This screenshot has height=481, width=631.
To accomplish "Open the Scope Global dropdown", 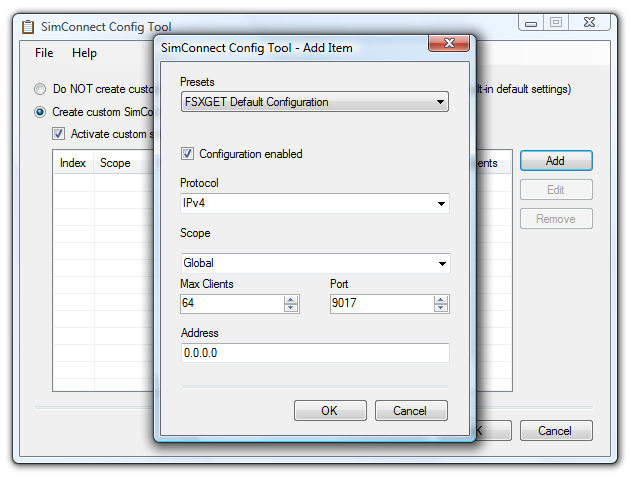I will coord(316,263).
